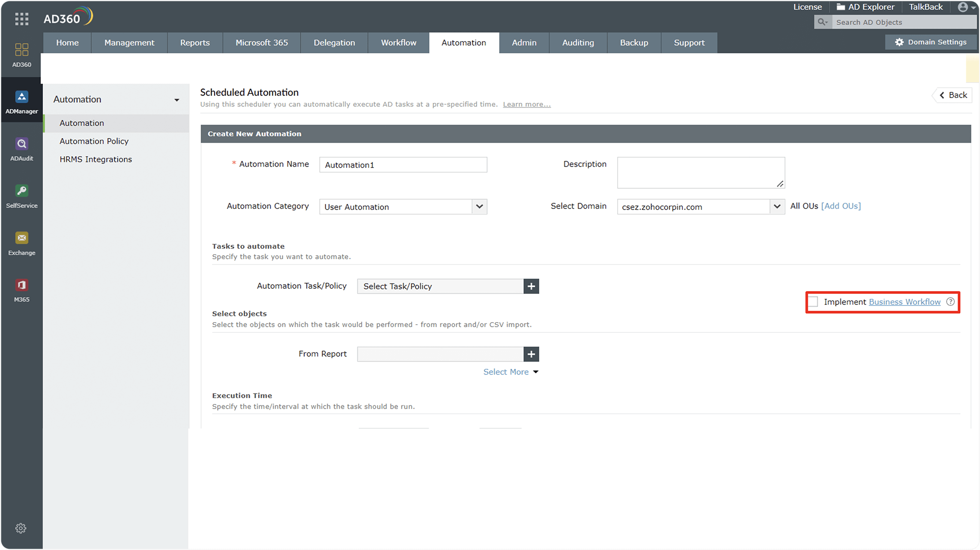Click the Business Workflow link

coord(905,301)
